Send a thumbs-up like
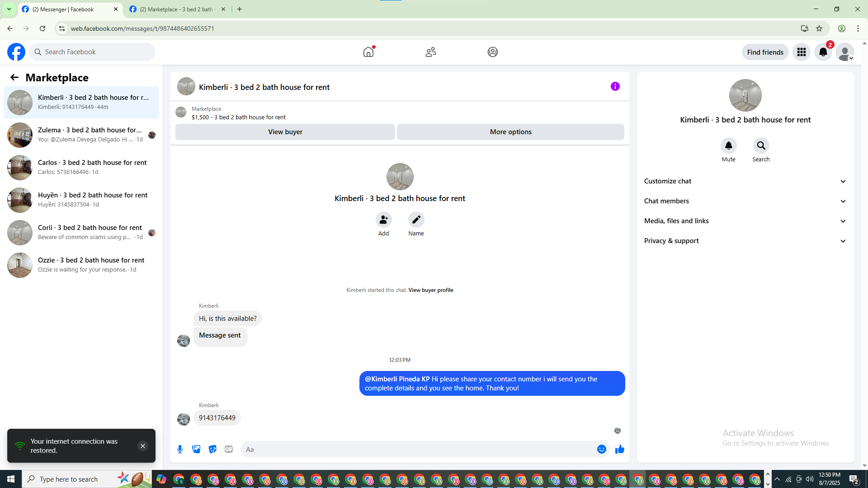The image size is (868, 488). click(x=619, y=449)
